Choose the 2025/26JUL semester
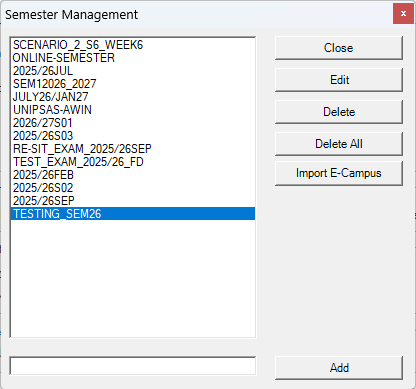Screen dimensions: 416x389 (x=133, y=71)
